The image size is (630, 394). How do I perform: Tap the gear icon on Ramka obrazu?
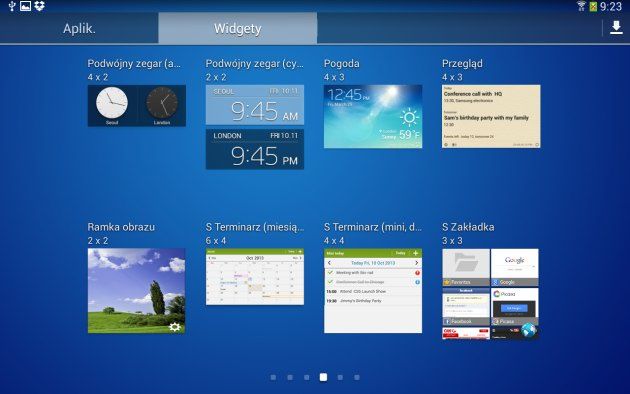(175, 327)
